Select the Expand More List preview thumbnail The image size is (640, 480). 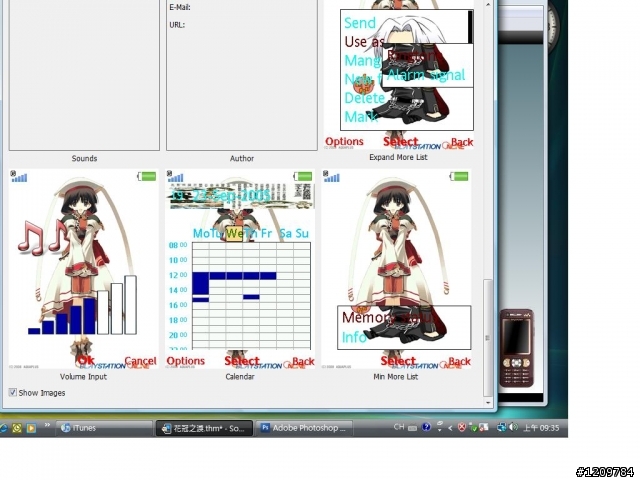point(399,74)
